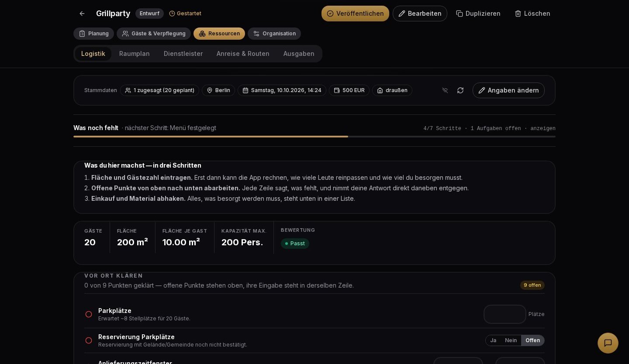Click the Reservierung Parkplätze status circle
This screenshot has height=364, width=629.
click(89, 340)
